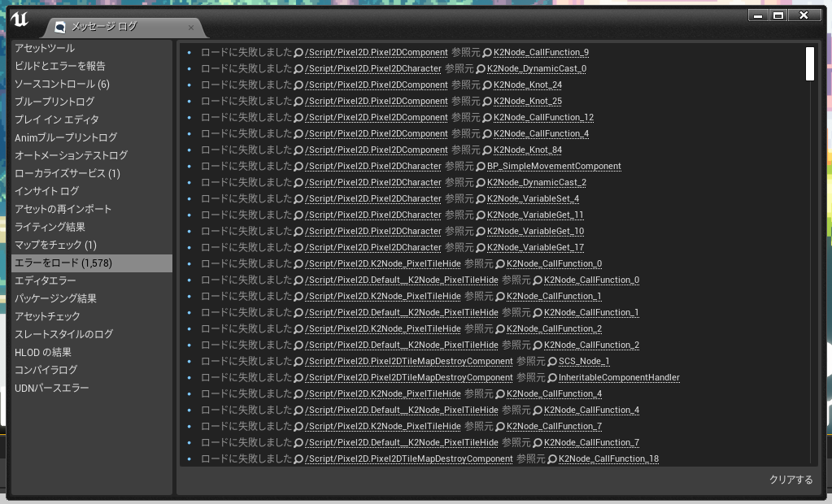This screenshot has width=832, height=504.
Task: Open ビルドとエラーを報告 category
Action: pyautogui.click(x=92, y=67)
